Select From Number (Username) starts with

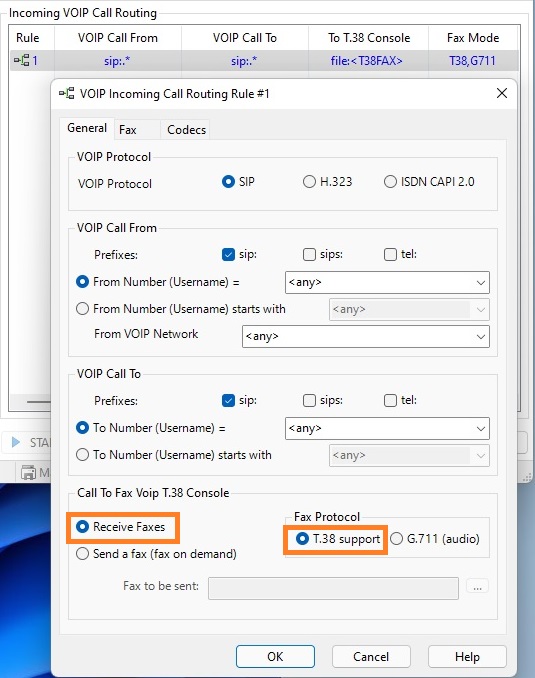click(82, 309)
